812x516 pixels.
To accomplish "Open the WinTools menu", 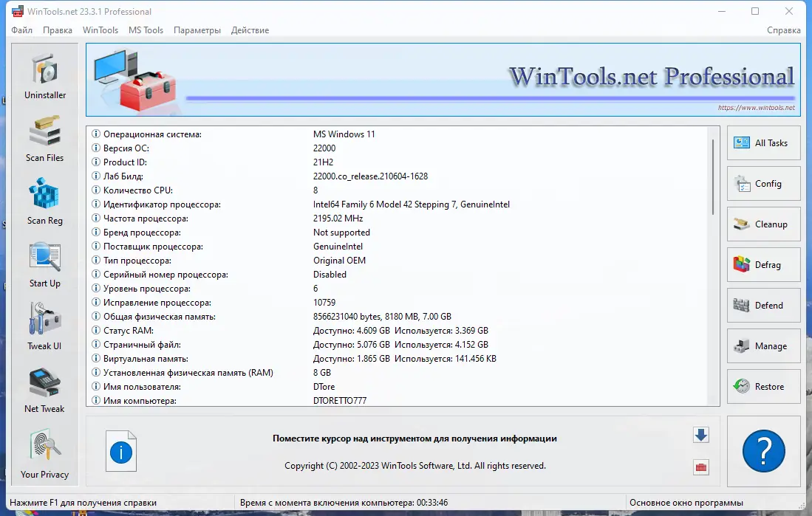I will 100,30.
